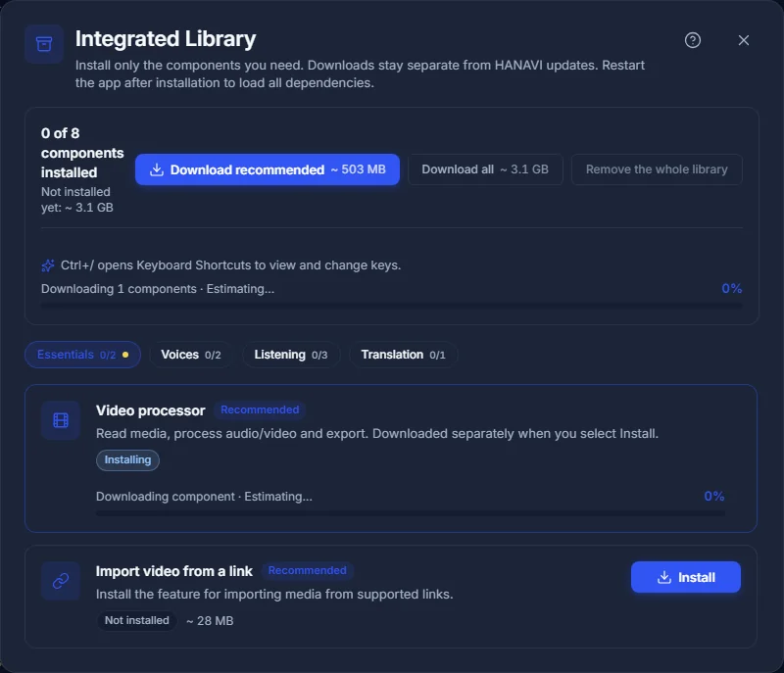Click the overall 0% progress label
Screen dimensions: 784x673
[731, 288]
